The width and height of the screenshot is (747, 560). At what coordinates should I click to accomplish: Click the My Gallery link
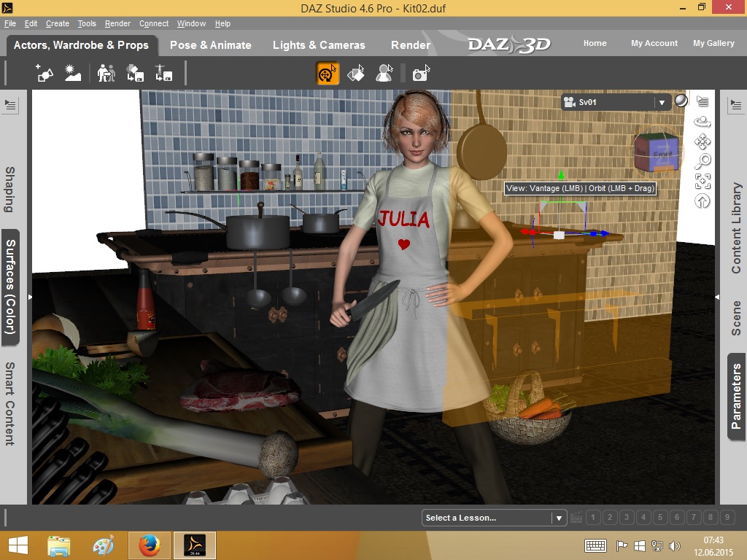(x=713, y=43)
